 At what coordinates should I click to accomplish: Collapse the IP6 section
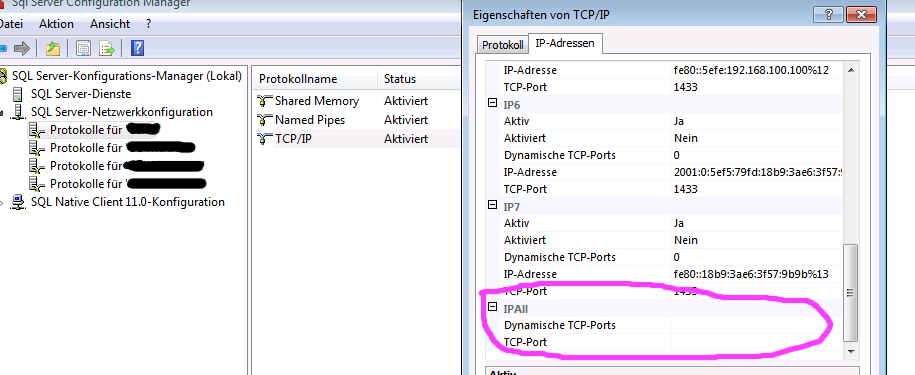[492, 104]
